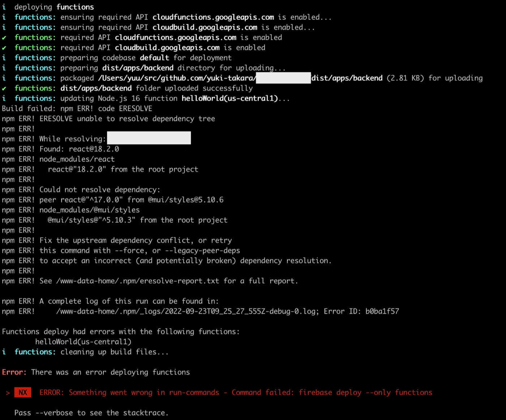Click checkmark on cloudfunctions 'is enabled' line
Viewport: 506px width, 420px height.
[4, 38]
